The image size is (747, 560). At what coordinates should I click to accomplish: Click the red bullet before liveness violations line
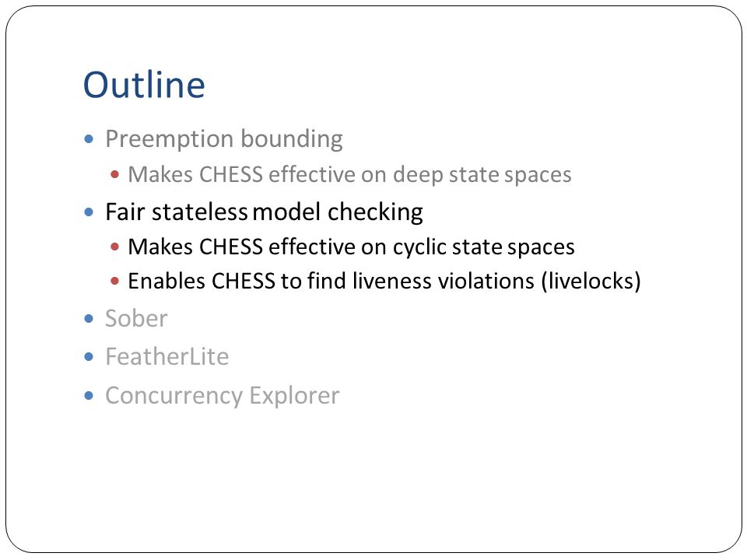point(114,281)
